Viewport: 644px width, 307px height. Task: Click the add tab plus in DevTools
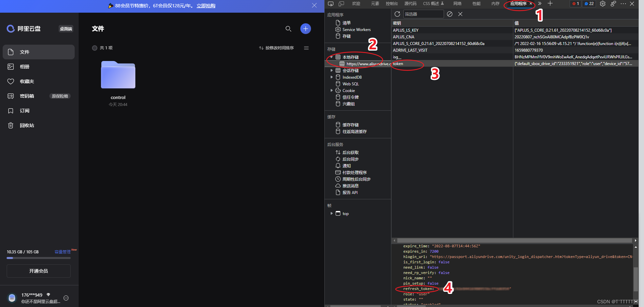coord(550,4)
